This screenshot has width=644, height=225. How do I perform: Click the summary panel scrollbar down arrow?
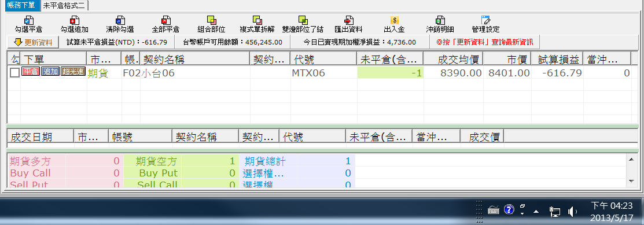tap(631, 181)
